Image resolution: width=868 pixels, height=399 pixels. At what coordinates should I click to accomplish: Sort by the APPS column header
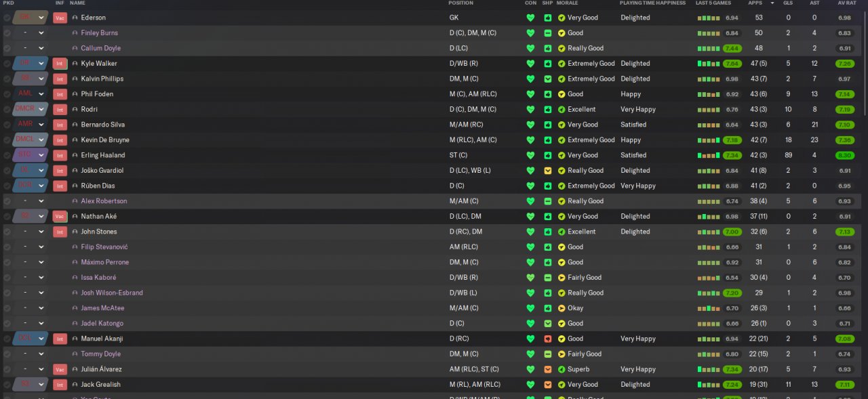coord(755,3)
